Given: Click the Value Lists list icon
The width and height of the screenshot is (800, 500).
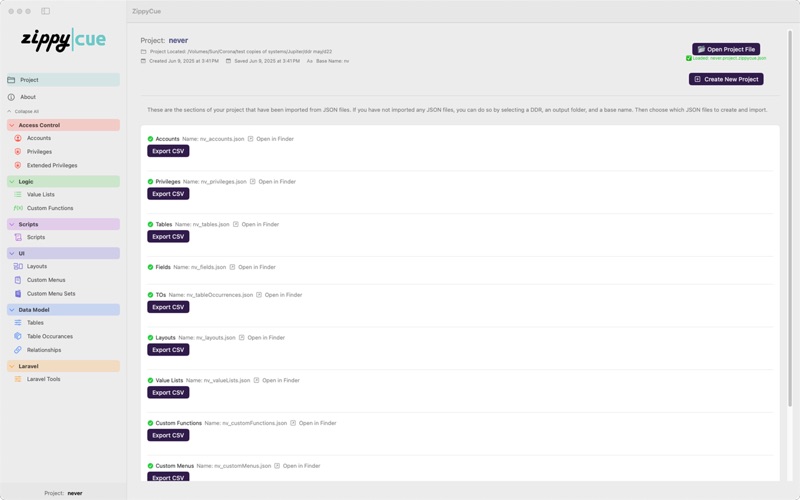Looking at the screenshot, I should pyautogui.click(x=18, y=195).
